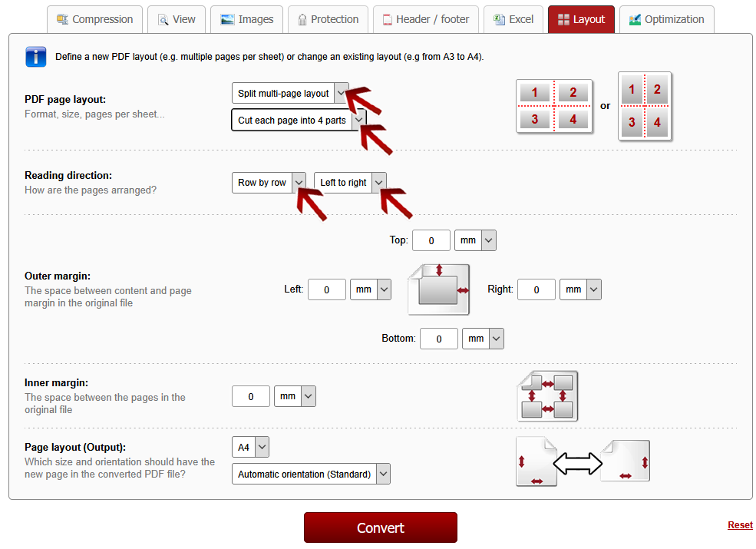Viewport: 756px width, 549px height.
Task: Expand the Cut each page into 4 parts dropdown
Action: (x=299, y=121)
